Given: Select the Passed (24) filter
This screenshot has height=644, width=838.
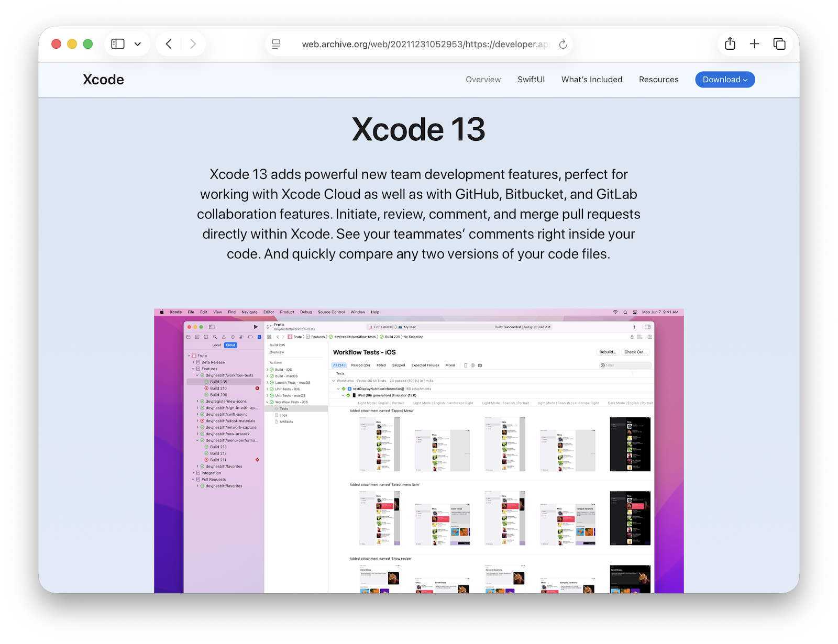Looking at the screenshot, I should (x=360, y=365).
